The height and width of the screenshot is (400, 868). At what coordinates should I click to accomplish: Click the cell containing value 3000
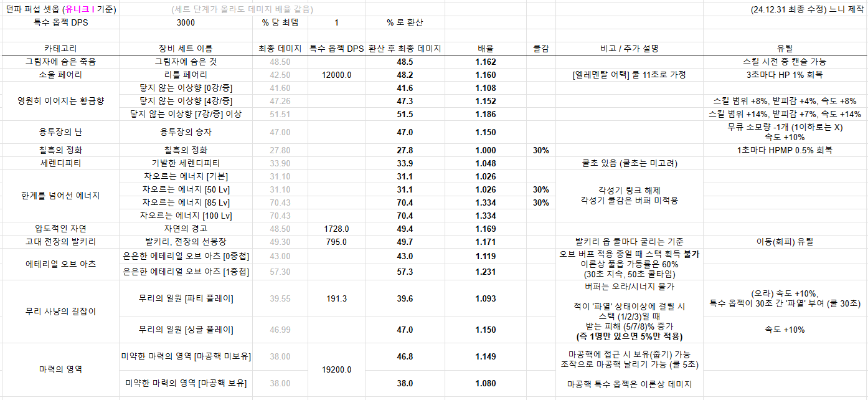tap(186, 22)
